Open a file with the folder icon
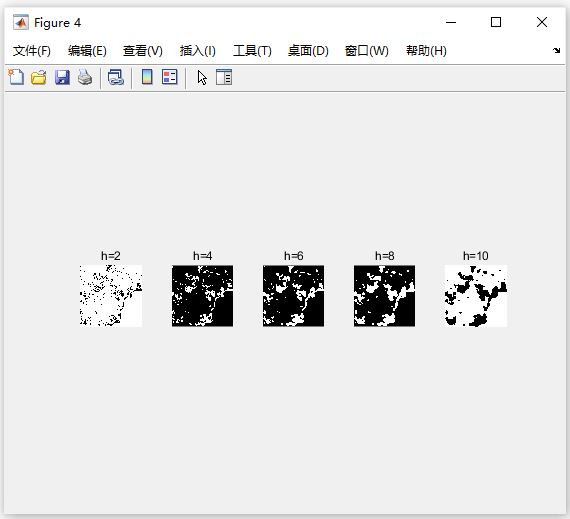Image resolution: width=570 pixels, height=519 pixels. pos(39,77)
